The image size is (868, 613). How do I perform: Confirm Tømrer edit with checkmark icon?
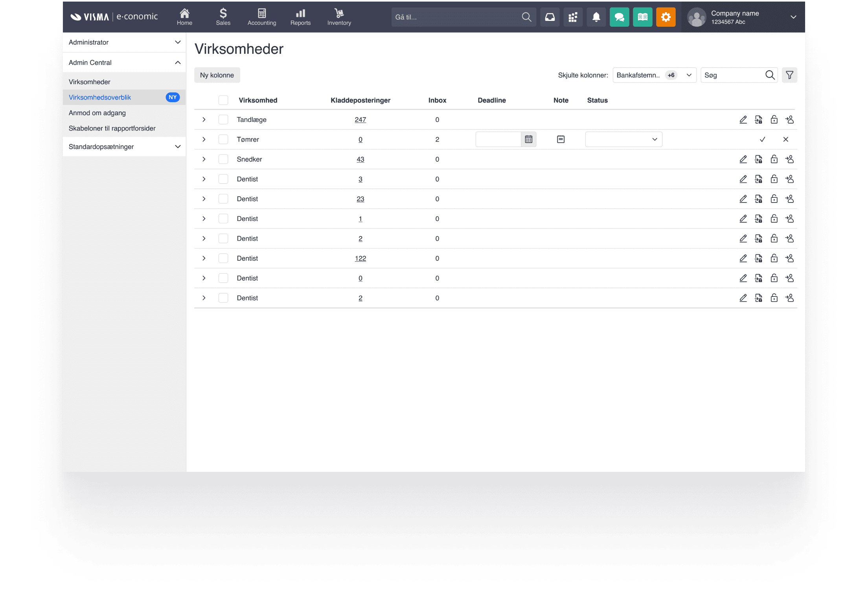[x=762, y=139]
